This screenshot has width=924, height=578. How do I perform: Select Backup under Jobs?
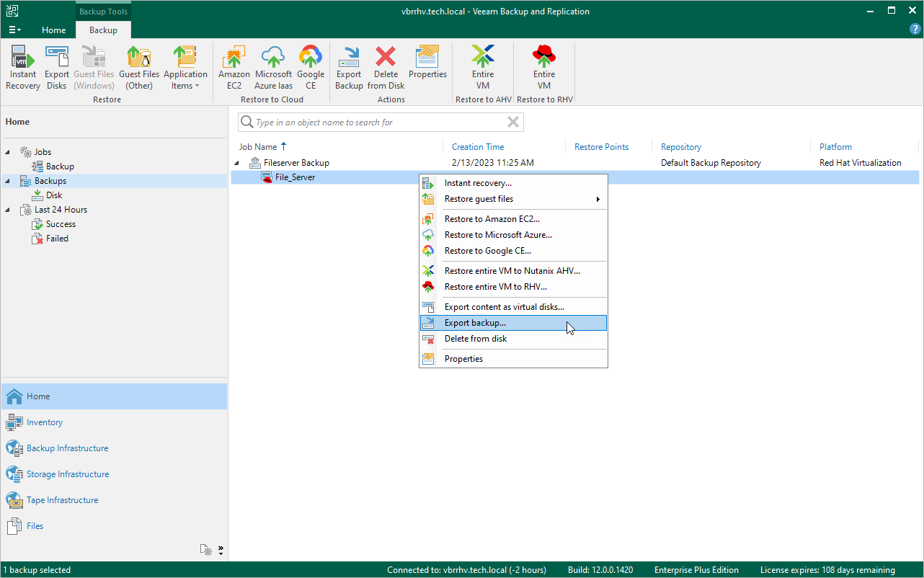click(60, 166)
